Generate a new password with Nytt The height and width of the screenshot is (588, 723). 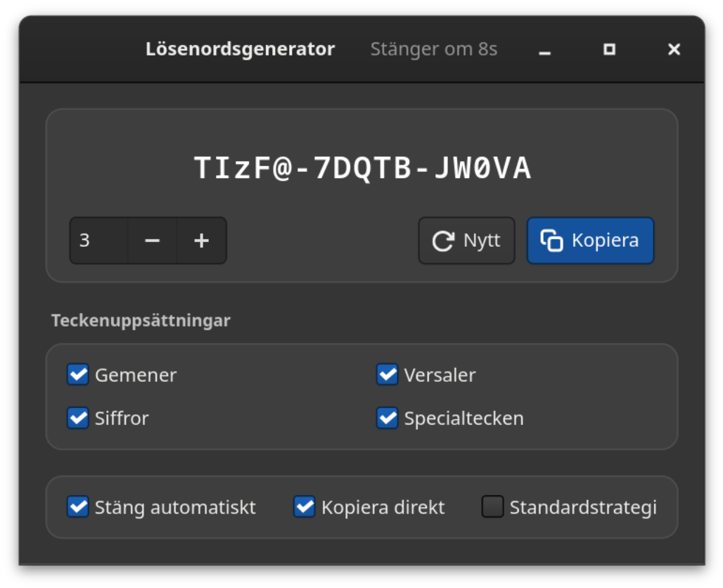(x=466, y=241)
